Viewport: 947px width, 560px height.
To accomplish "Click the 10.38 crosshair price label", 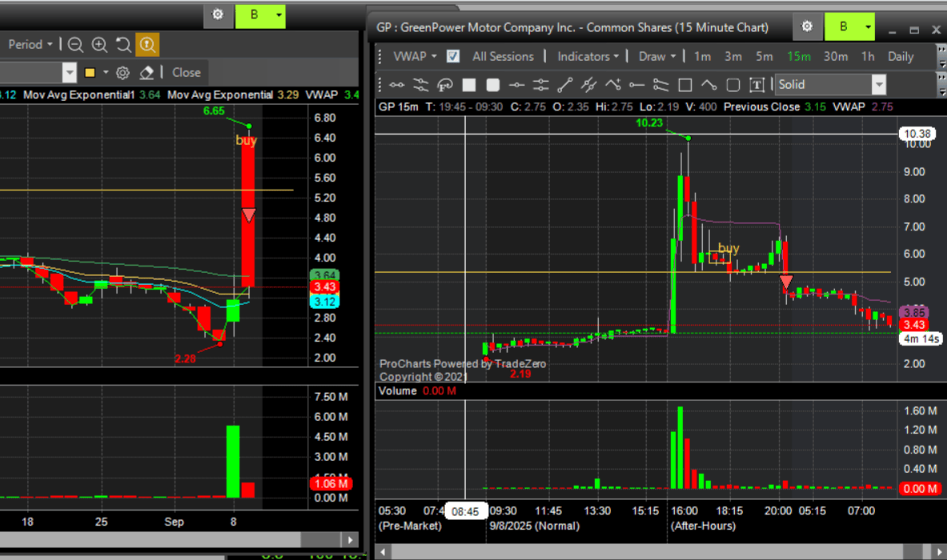I will coord(917,134).
